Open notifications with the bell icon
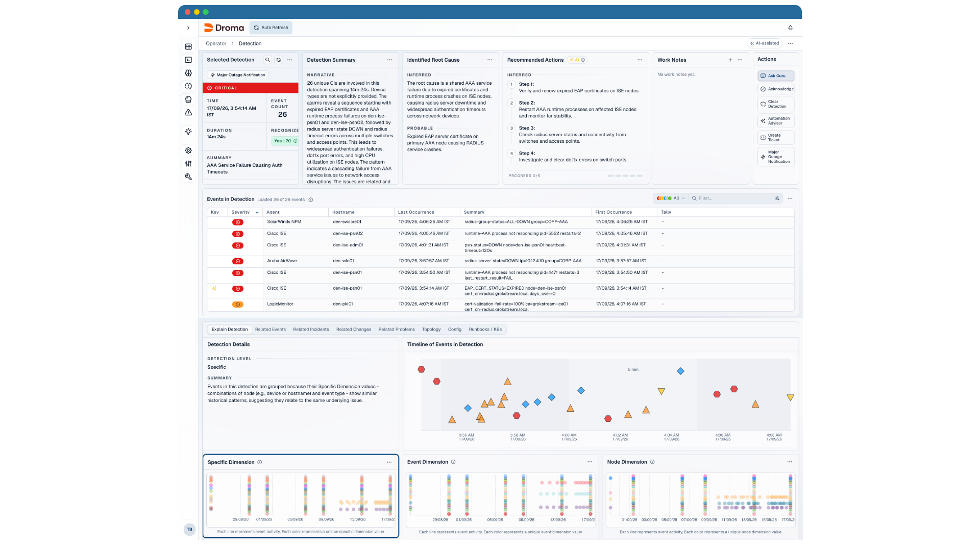 coord(790,28)
